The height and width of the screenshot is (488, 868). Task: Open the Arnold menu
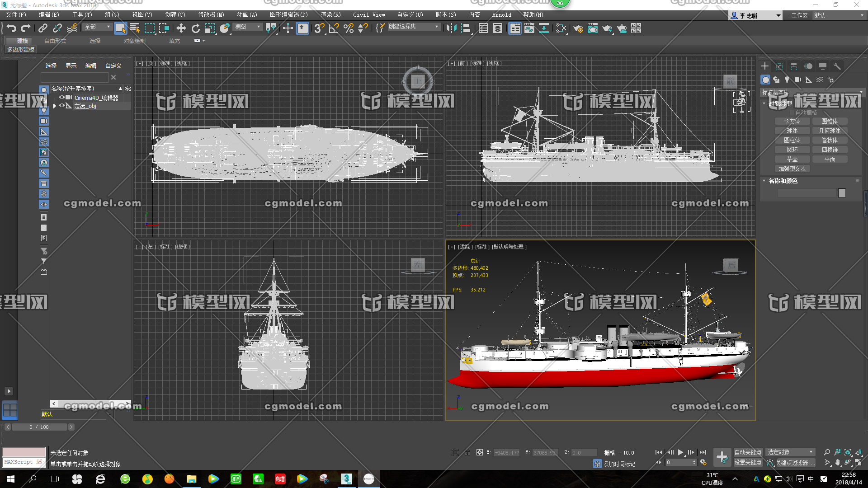pyautogui.click(x=502, y=14)
